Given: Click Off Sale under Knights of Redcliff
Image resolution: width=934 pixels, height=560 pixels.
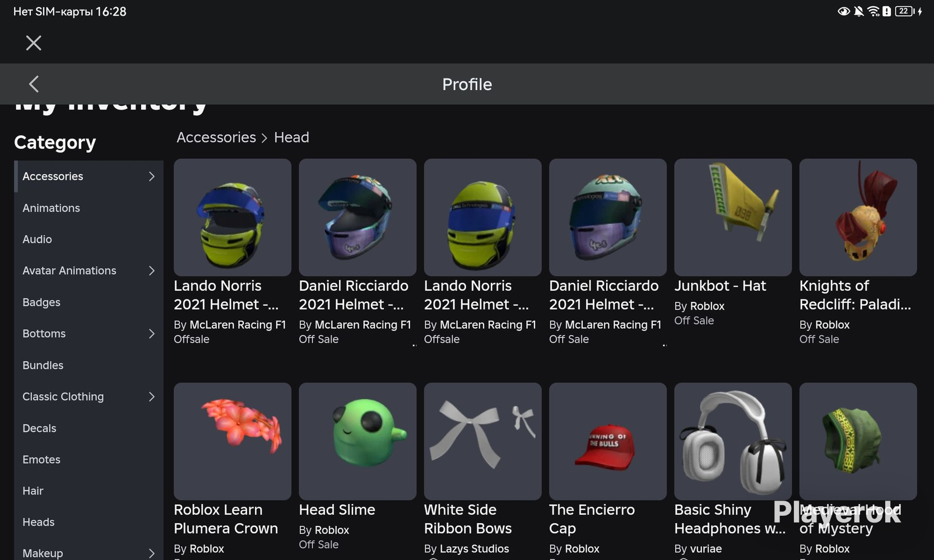Looking at the screenshot, I should [819, 339].
